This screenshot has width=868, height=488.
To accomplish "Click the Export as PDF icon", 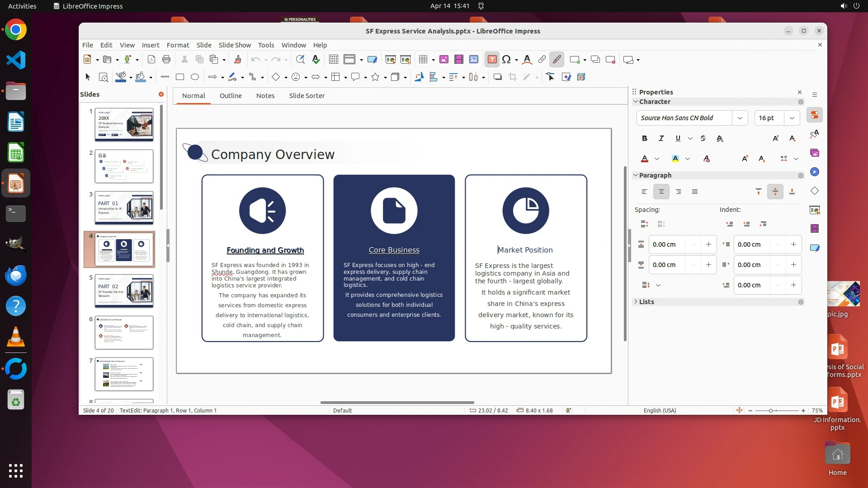I will coord(151,60).
